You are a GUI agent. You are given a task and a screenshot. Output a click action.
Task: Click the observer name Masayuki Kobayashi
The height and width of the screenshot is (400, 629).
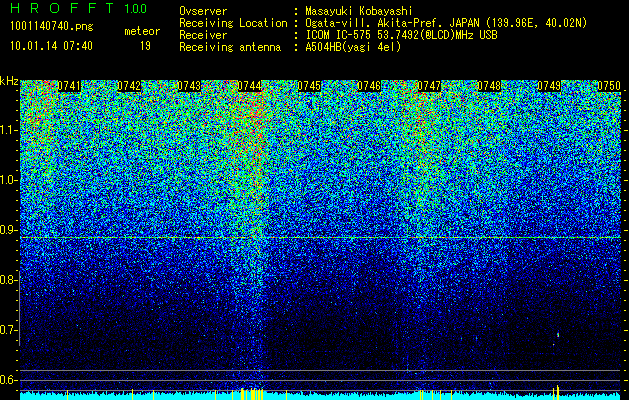coord(358,11)
